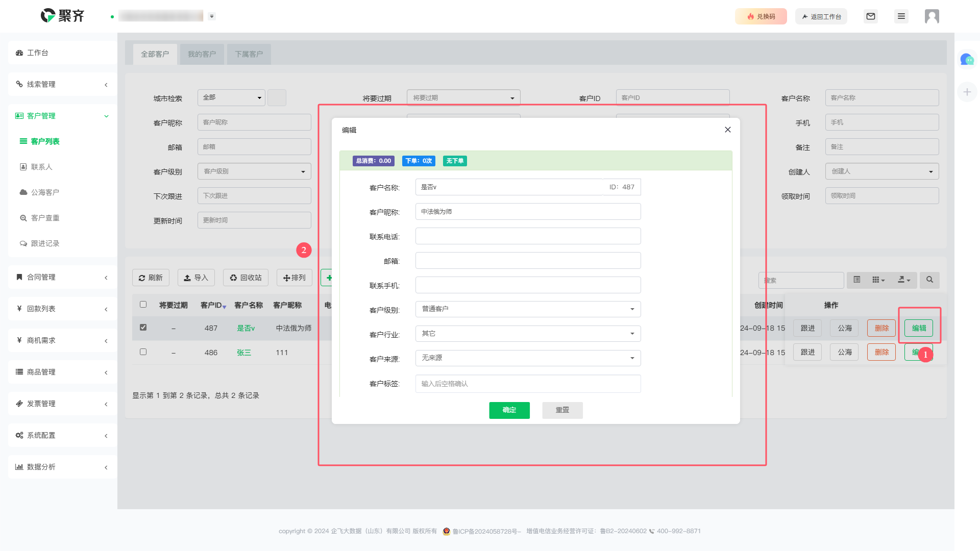Open customer link 张三
The image size is (980, 551).
[244, 353]
